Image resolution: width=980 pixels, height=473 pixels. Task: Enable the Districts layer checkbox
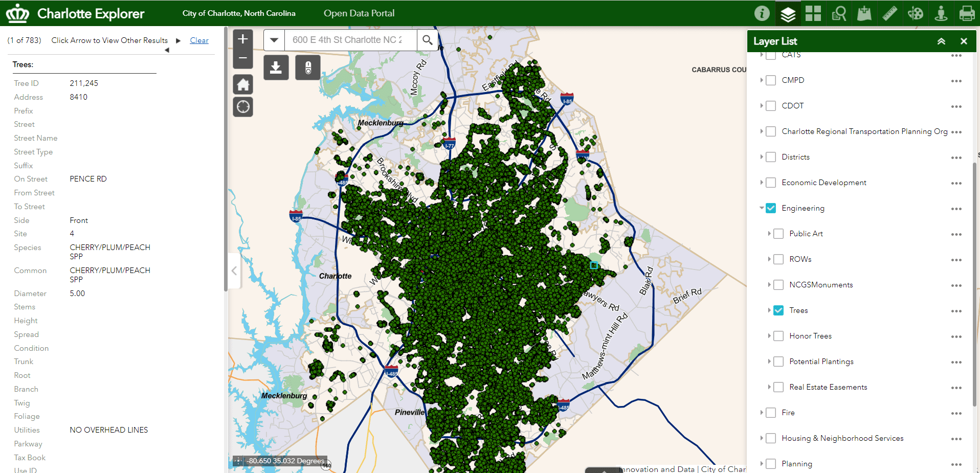click(771, 157)
